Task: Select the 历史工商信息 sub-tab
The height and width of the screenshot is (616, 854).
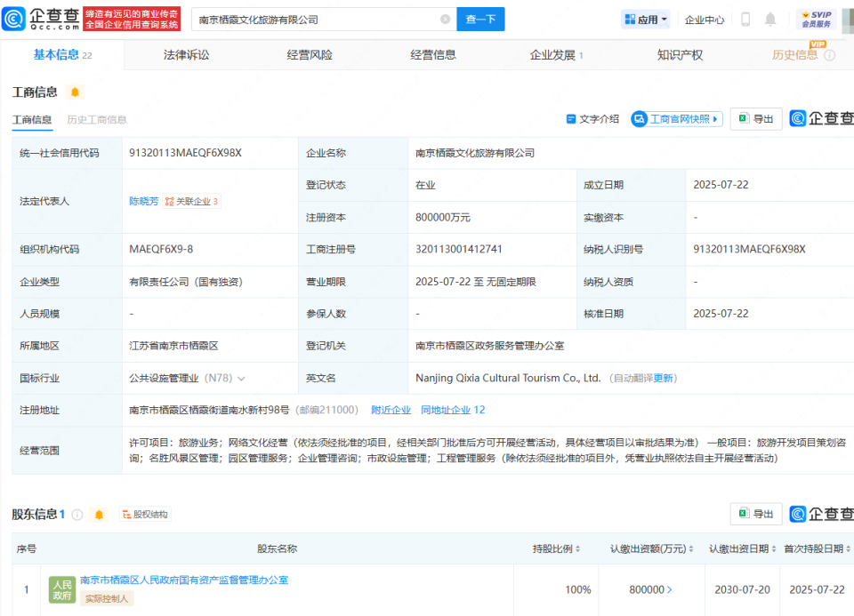Action: coord(97,120)
